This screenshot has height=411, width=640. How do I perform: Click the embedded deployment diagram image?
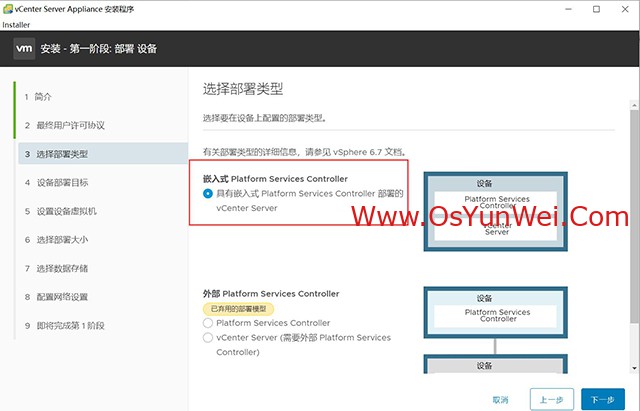click(496, 211)
